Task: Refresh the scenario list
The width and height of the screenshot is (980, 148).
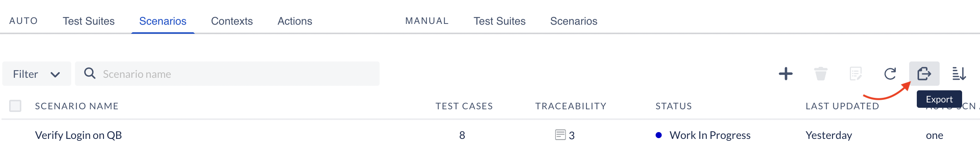Action: 890,74
